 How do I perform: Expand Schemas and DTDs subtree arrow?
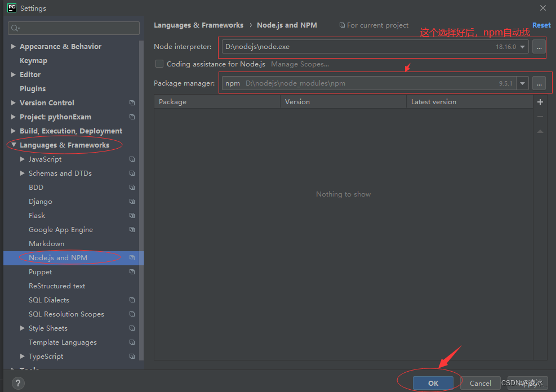(x=23, y=173)
